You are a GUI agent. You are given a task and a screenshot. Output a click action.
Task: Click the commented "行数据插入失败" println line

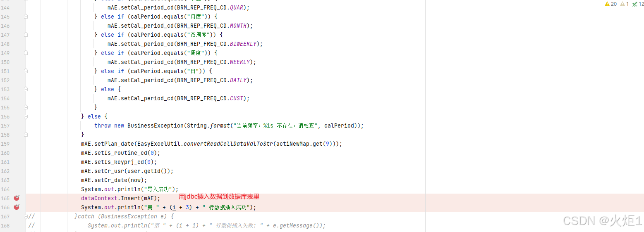[x=206, y=225]
